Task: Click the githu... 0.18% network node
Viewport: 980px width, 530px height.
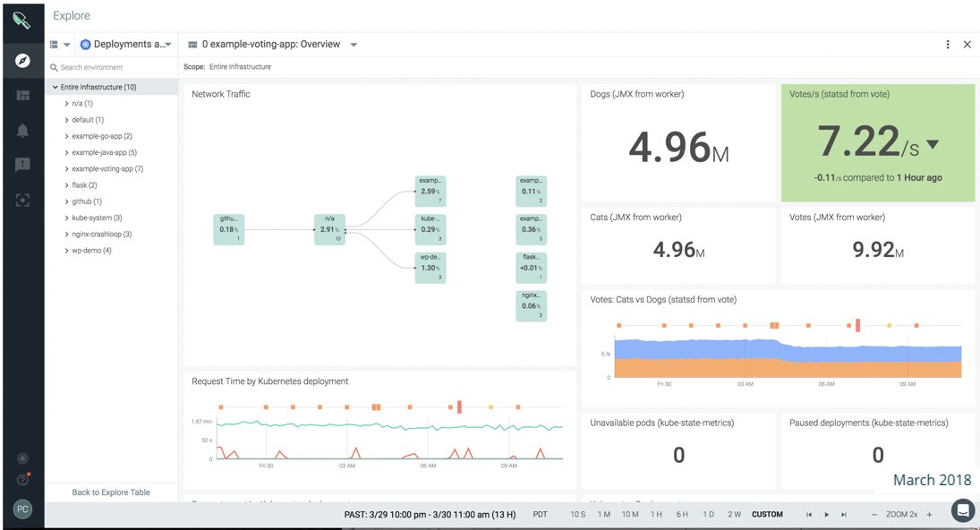Action: coord(229,229)
